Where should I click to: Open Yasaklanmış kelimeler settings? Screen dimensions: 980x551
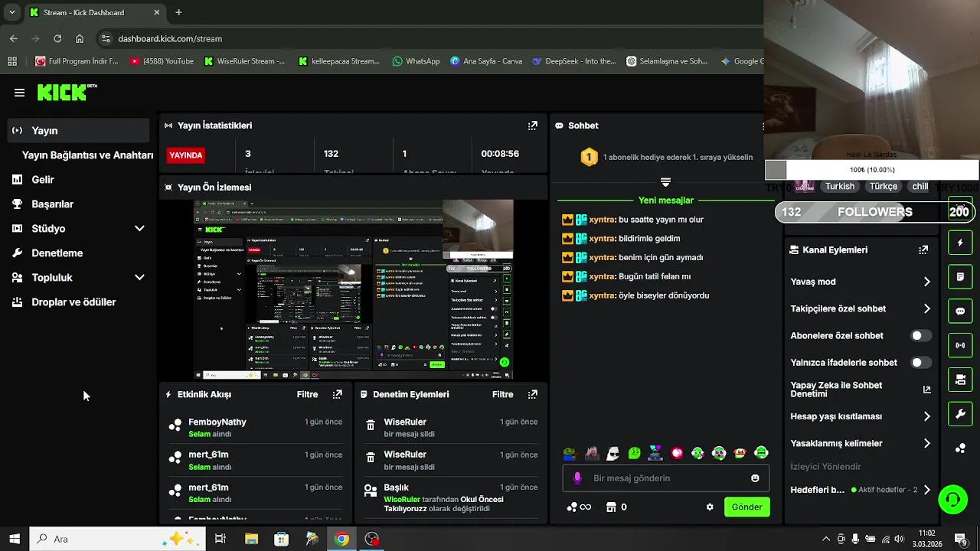pyautogui.click(x=861, y=443)
